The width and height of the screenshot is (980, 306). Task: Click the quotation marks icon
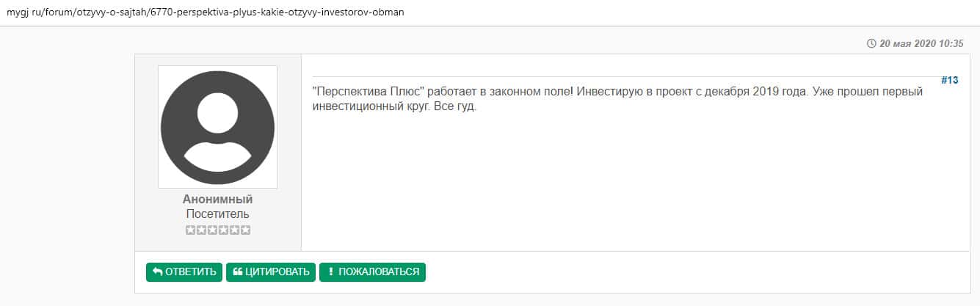[x=237, y=272]
